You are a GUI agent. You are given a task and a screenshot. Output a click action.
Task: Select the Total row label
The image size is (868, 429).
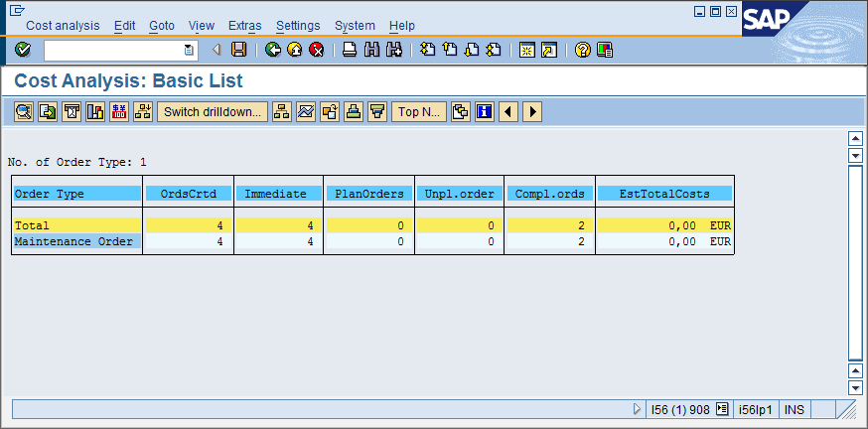76,225
